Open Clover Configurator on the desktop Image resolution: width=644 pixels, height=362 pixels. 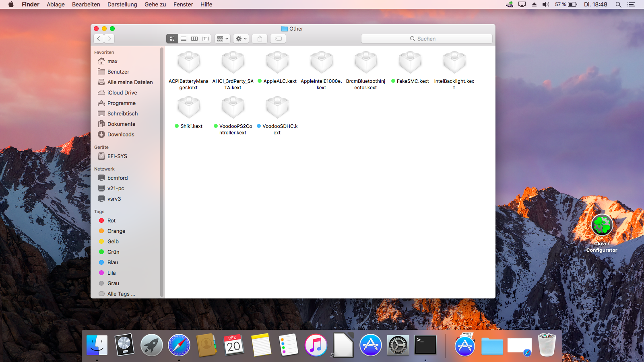click(602, 225)
